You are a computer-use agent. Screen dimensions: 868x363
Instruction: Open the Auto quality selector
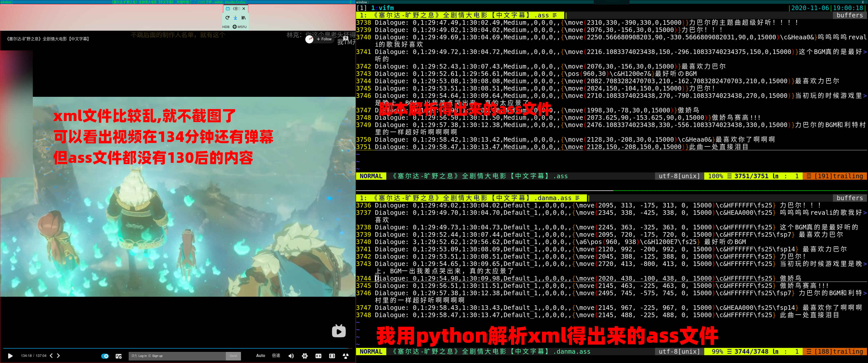[x=260, y=356]
